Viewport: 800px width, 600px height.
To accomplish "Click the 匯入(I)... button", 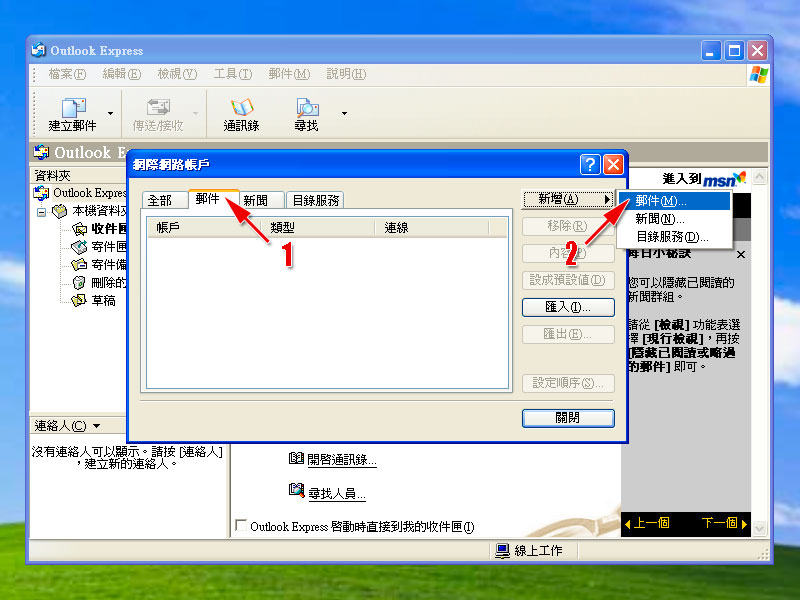I will (x=568, y=307).
